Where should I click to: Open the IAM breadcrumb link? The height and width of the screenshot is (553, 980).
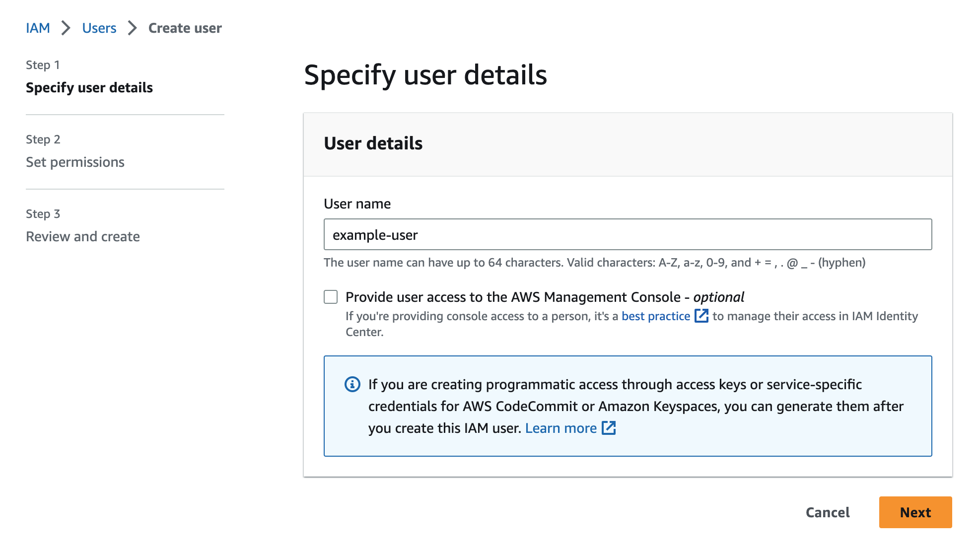(x=38, y=28)
